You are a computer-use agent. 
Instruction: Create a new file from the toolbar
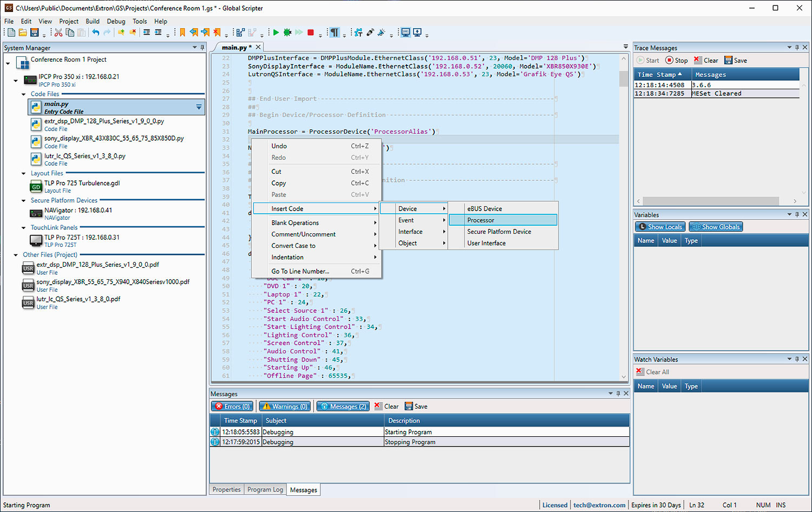tap(11, 32)
